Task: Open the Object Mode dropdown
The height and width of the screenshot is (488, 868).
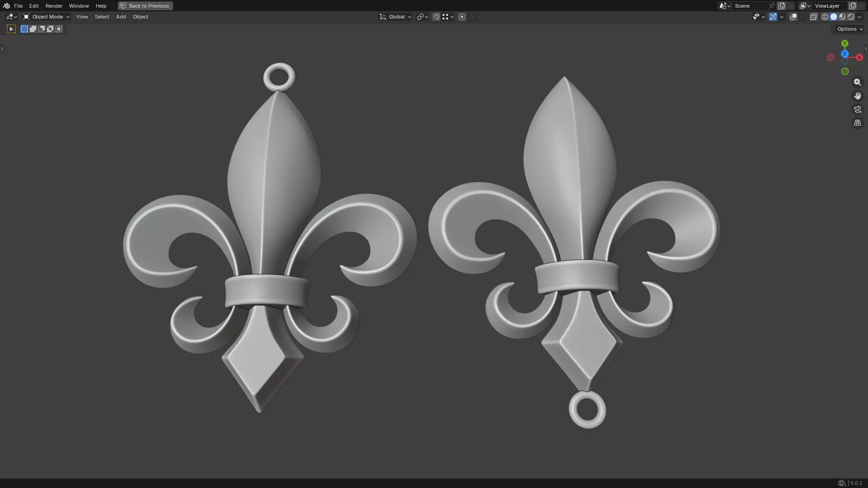Action: (x=46, y=17)
